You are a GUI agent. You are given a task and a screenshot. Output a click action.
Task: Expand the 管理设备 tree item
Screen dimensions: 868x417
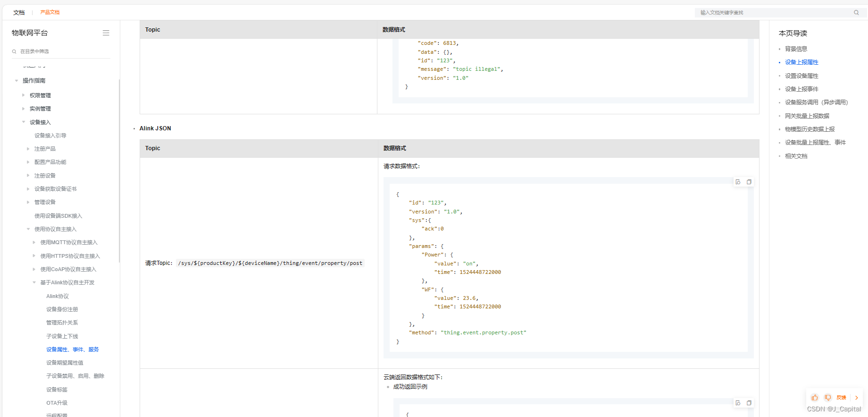(x=28, y=202)
